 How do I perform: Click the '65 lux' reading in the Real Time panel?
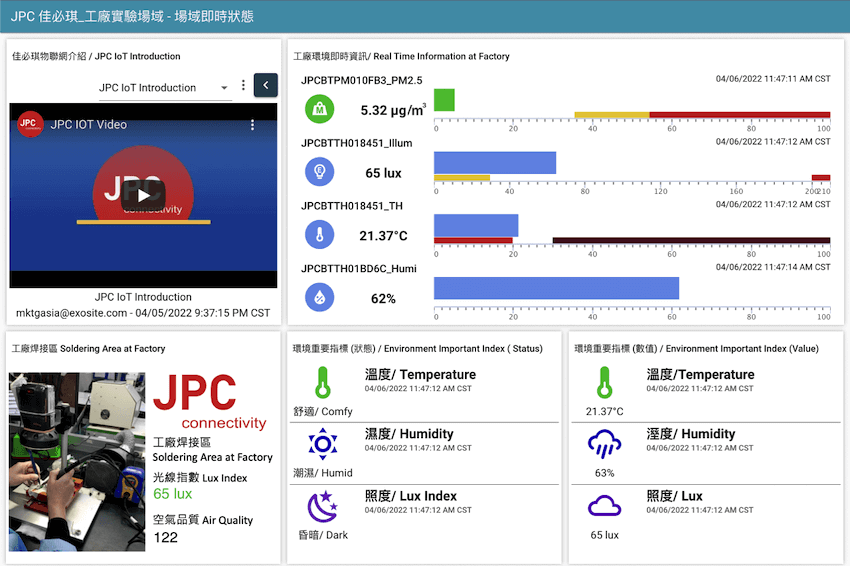[383, 173]
